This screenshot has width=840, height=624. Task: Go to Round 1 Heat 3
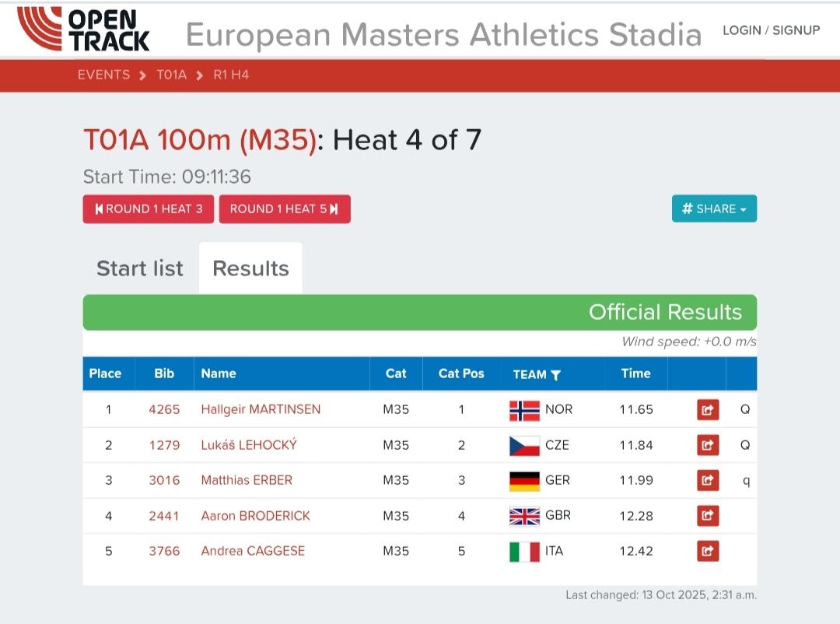tap(149, 209)
